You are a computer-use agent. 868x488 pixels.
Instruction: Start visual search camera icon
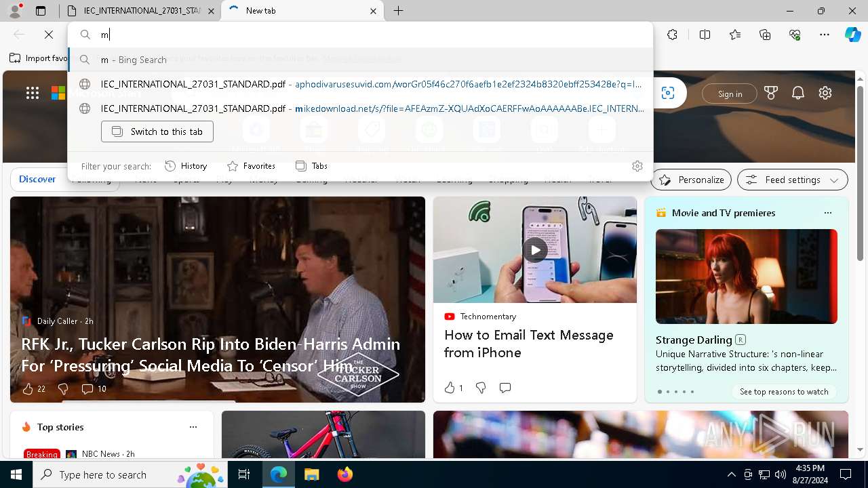(668, 94)
